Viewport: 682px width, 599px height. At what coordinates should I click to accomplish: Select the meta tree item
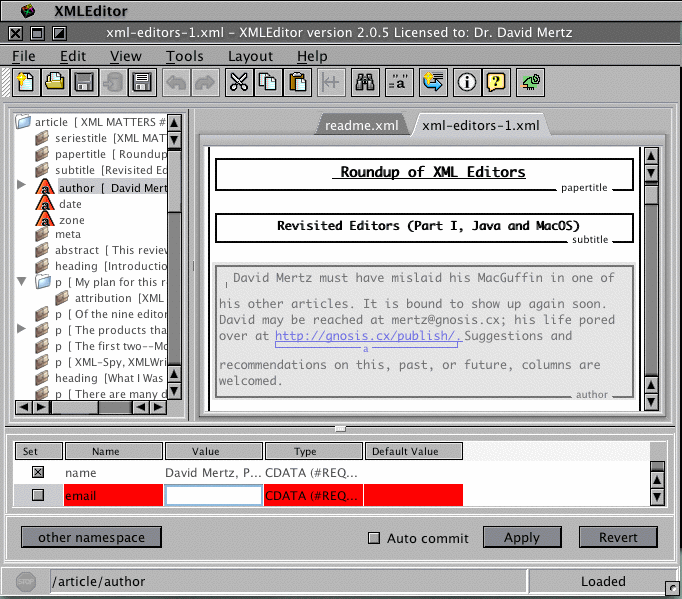(x=68, y=234)
